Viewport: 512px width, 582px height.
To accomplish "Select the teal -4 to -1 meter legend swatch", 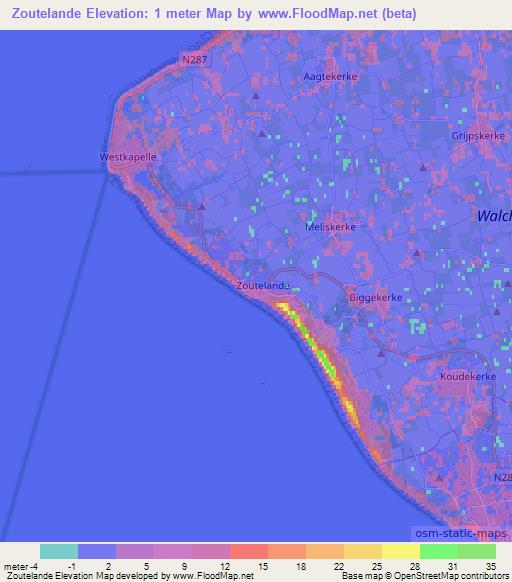I will (x=59, y=552).
